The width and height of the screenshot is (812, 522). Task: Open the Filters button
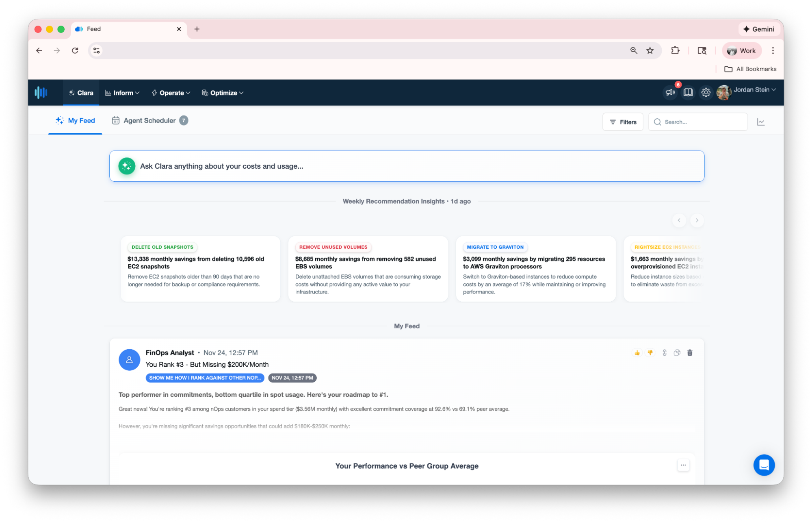coord(623,122)
